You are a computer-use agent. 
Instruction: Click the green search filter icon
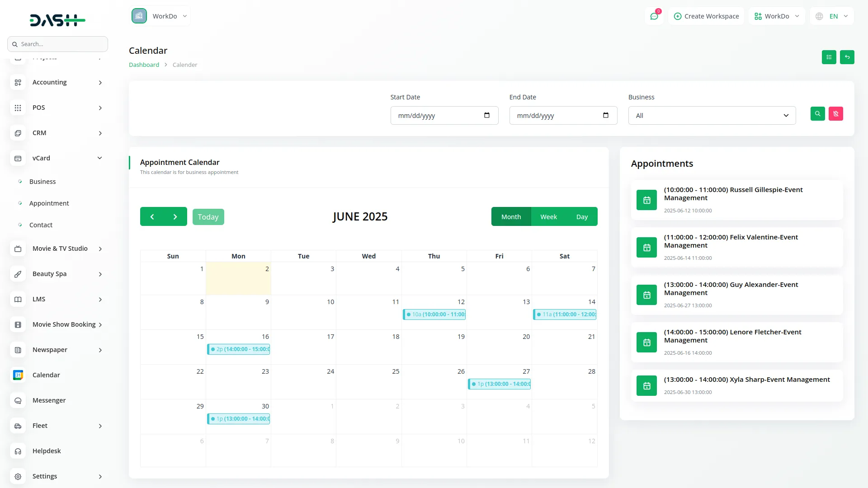[x=817, y=114]
